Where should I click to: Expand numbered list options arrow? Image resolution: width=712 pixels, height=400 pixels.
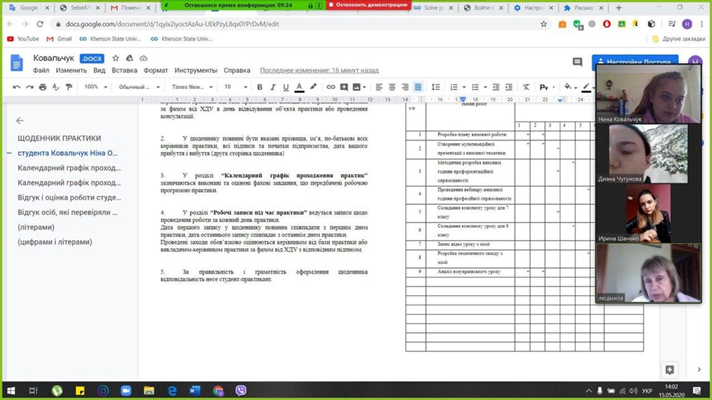point(464,87)
